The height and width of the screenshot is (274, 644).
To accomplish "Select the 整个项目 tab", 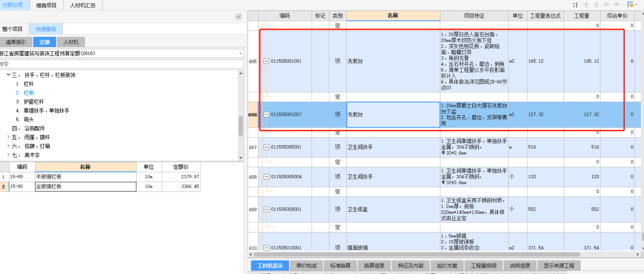I will pos(13,29).
